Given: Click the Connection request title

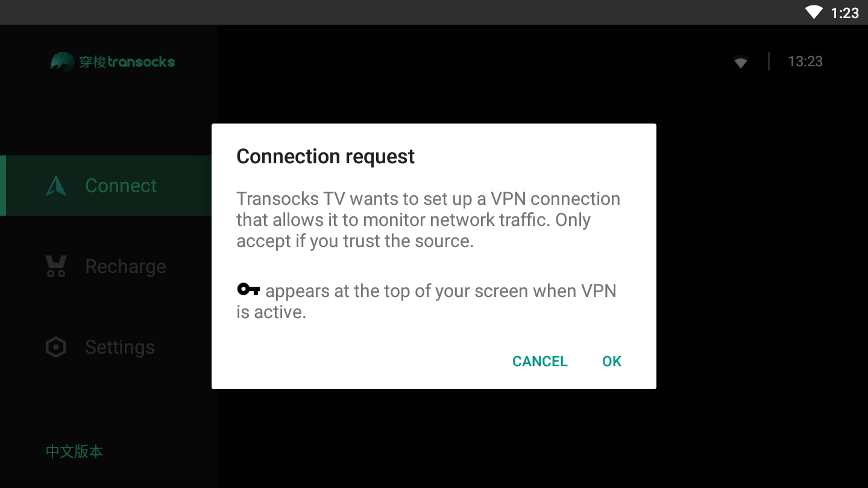Looking at the screenshot, I should pos(325,157).
